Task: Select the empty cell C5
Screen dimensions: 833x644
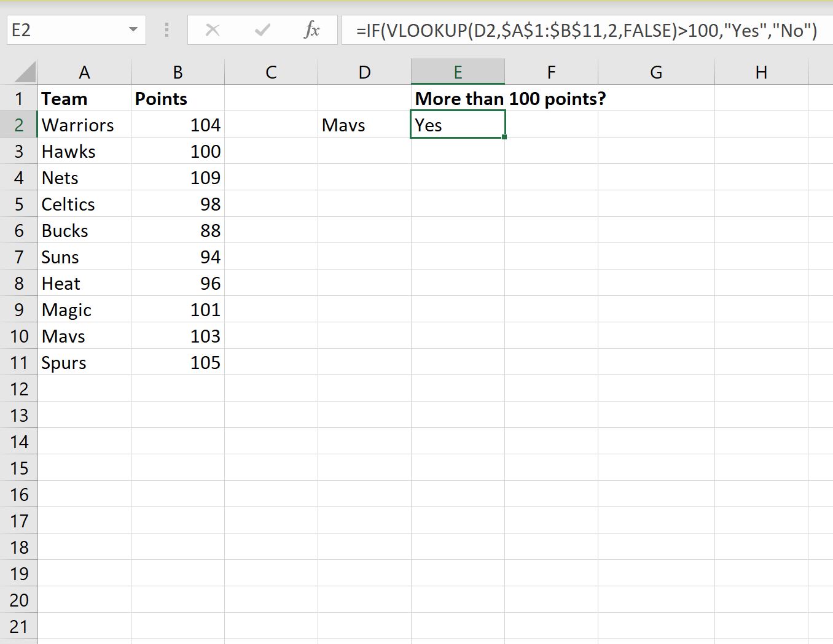Action: [271, 204]
